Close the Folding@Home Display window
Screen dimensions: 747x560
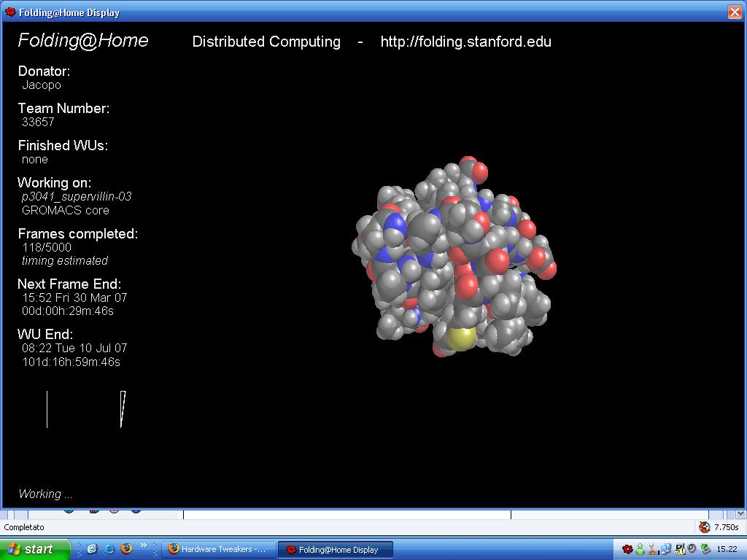(x=735, y=12)
